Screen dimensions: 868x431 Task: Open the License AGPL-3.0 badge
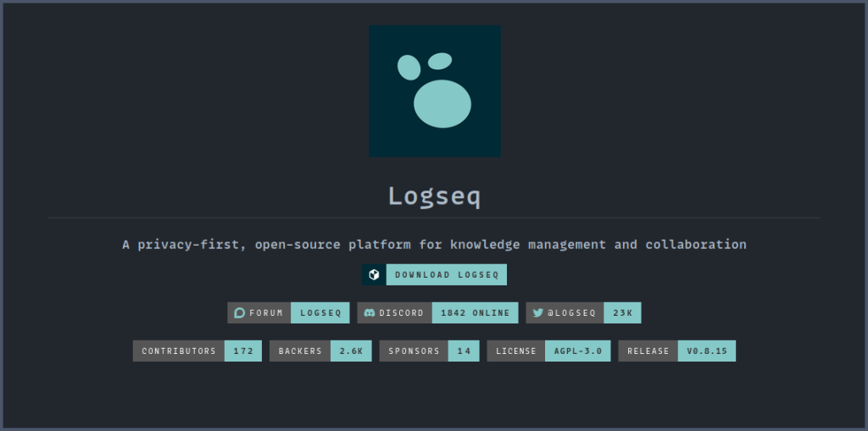[548, 351]
